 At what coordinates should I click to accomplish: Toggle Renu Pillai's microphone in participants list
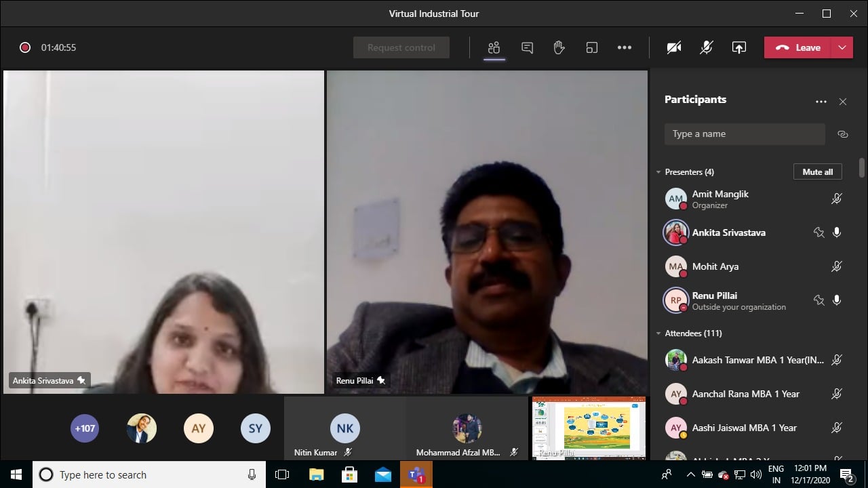coord(837,300)
